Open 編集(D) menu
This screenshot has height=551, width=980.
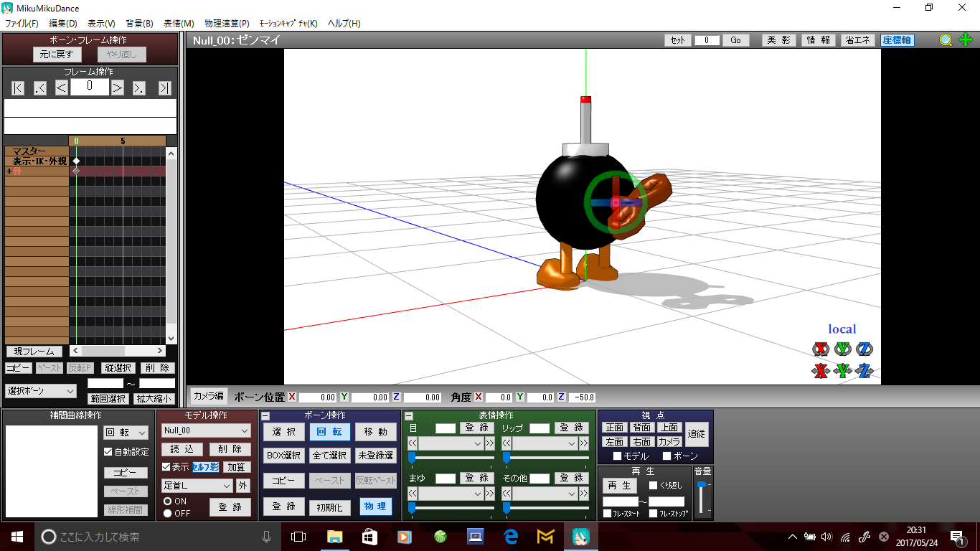coord(63,24)
